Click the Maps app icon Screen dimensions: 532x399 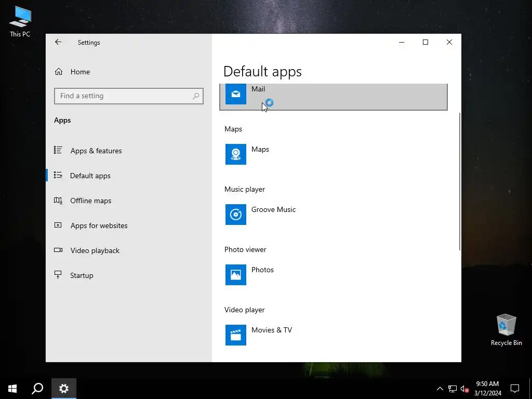(235, 154)
